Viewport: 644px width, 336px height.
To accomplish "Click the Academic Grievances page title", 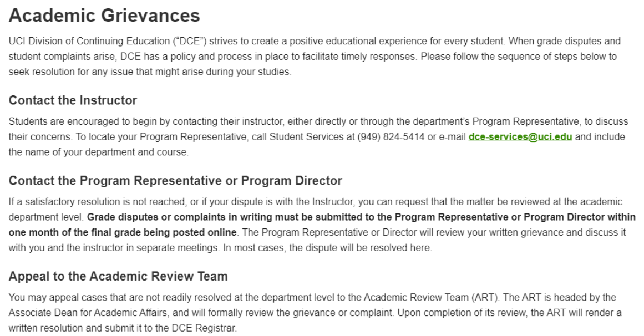I will coord(104,16).
